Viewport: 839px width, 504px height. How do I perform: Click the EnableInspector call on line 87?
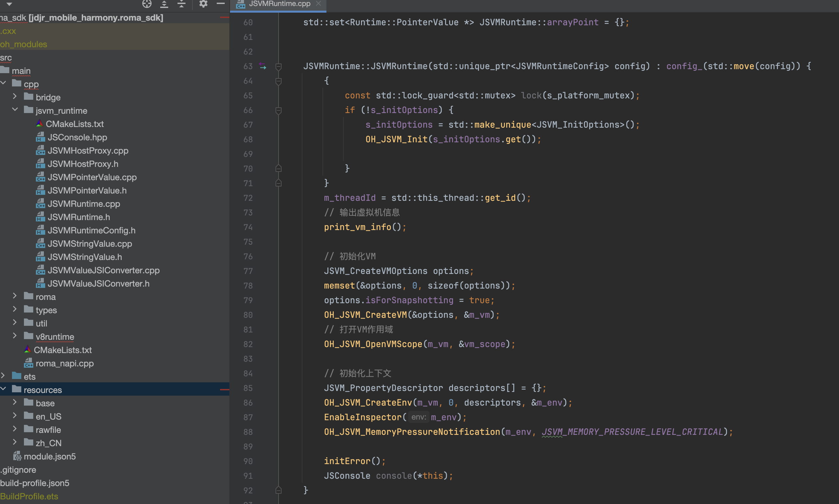[363, 417]
